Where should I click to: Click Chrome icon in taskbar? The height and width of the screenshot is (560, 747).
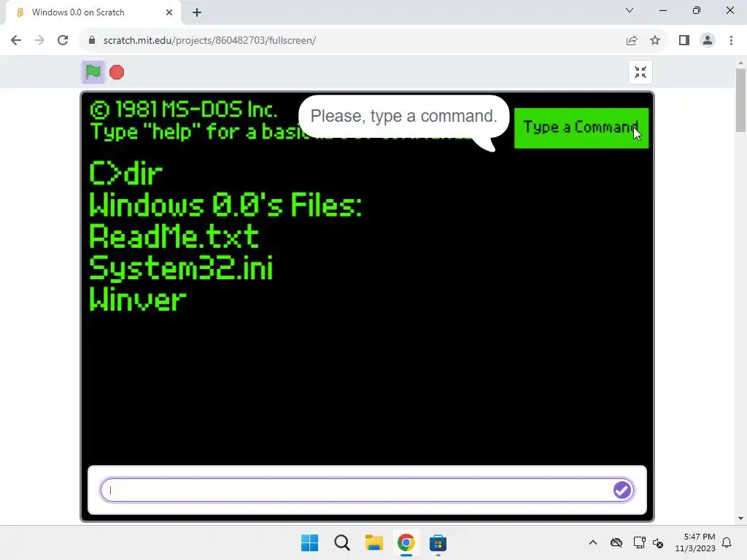pos(406,542)
